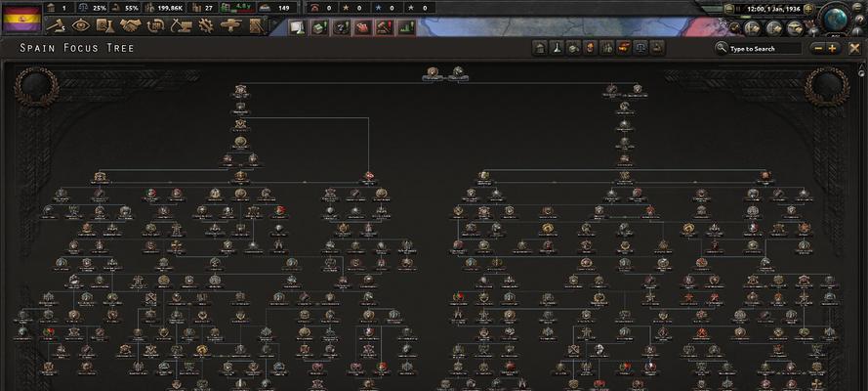The image size is (868, 391).
Task: Toggle the balance scales focus filter
Action: (x=641, y=48)
